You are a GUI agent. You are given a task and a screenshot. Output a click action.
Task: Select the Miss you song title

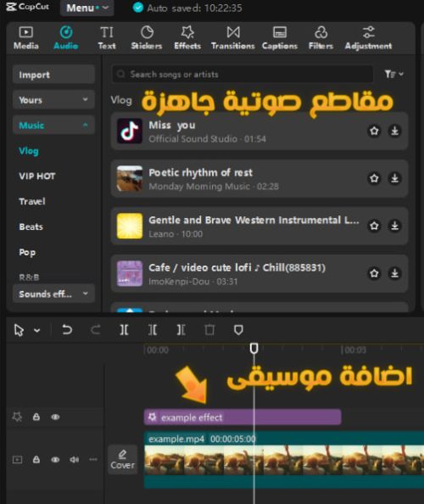[x=172, y=125]
